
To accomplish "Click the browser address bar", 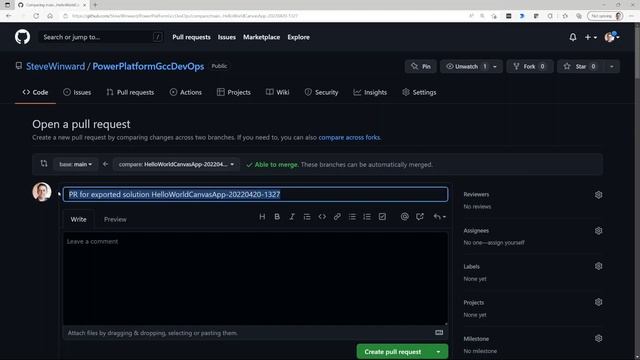I will tap(261, 16).
